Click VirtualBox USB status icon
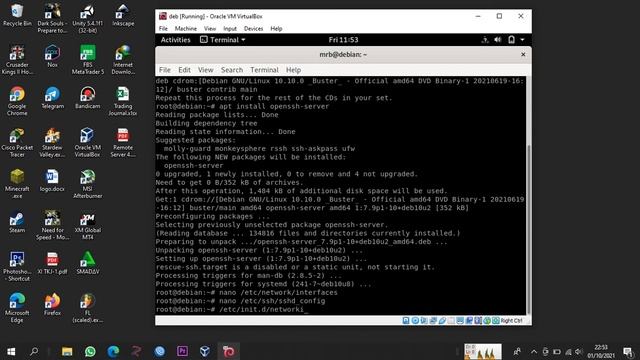This screenshot has height=360, width=640. click(442, 320)
